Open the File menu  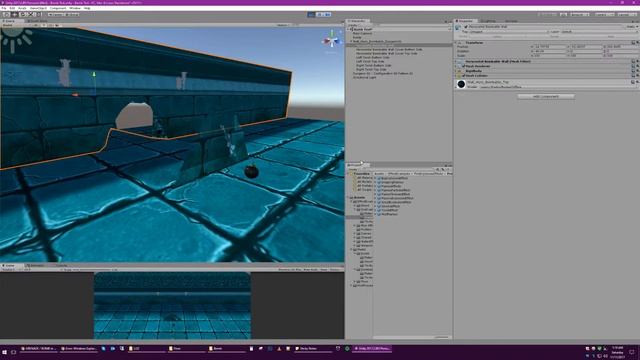4,8
